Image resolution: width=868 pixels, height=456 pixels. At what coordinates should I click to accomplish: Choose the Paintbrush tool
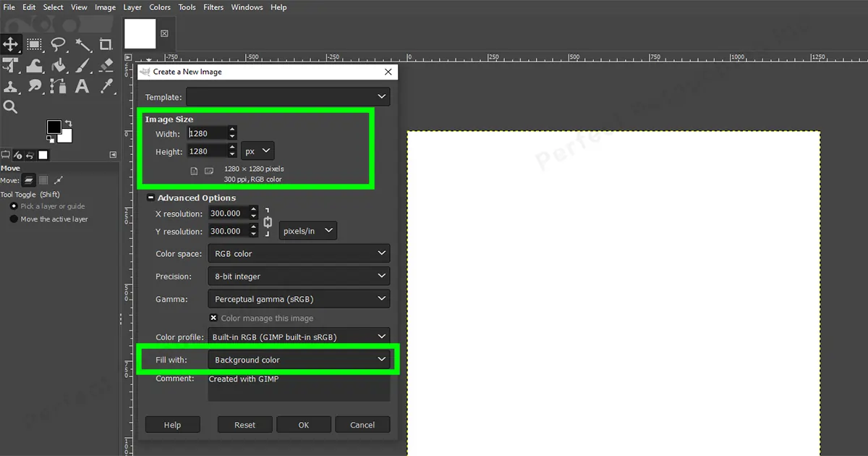point(82,65)
